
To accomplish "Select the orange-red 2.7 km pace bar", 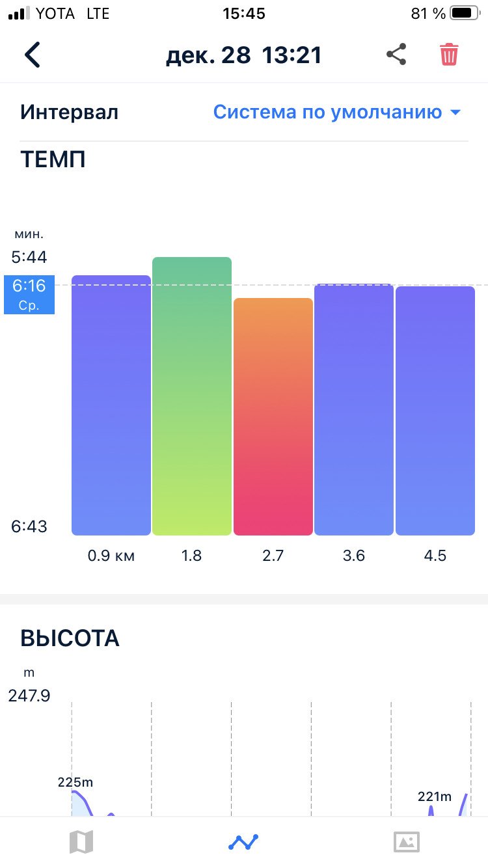I will [x=273, y=416].
